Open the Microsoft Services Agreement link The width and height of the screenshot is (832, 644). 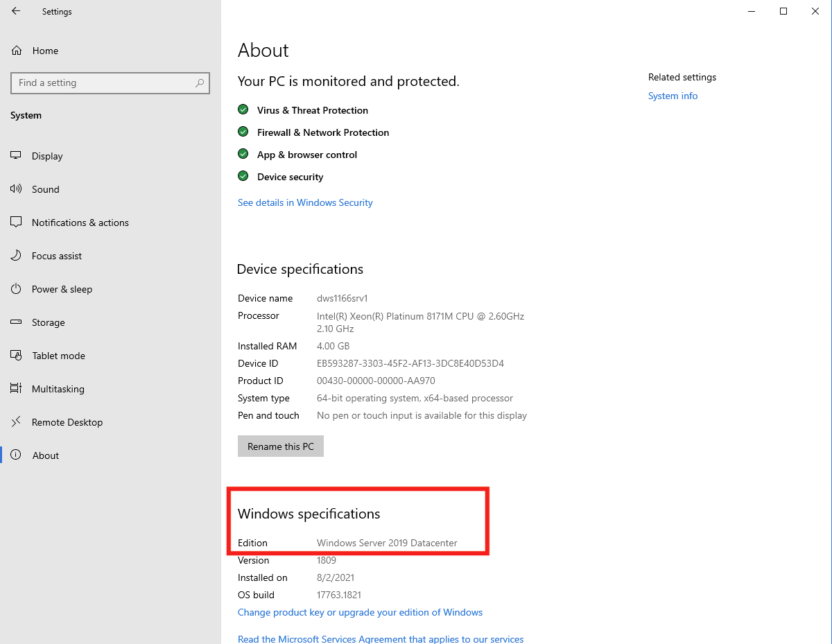click(x=381, y=639)
